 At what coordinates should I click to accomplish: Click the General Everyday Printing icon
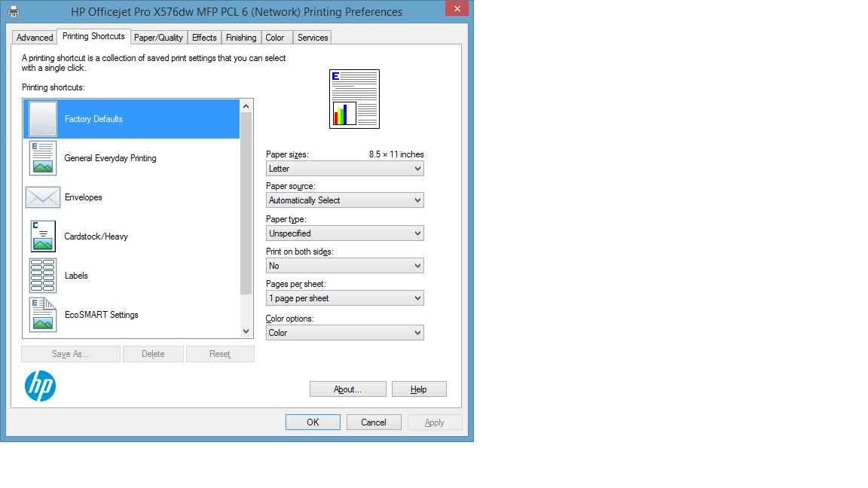click(x=43, y=158)
